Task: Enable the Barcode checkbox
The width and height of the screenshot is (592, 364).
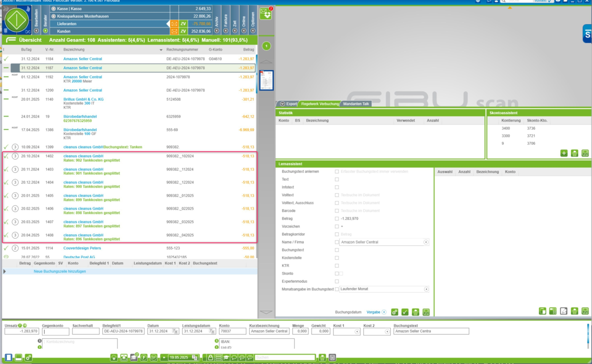Action: [337, 211]
